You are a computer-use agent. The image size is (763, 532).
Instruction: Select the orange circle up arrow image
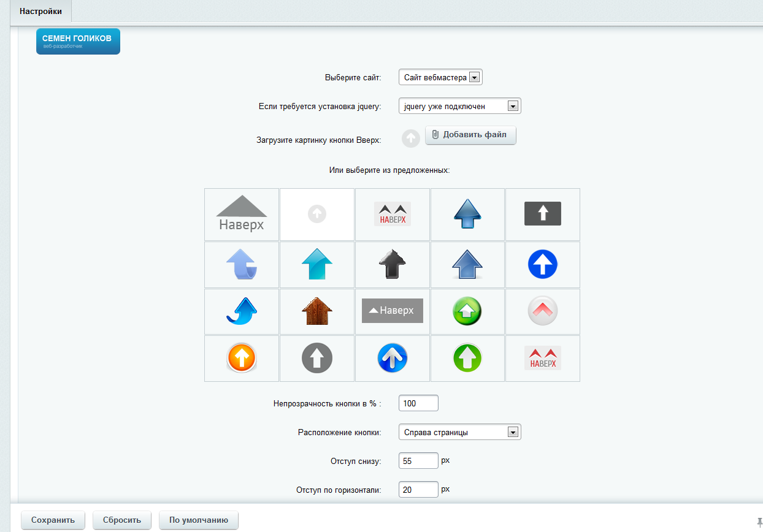tap(242, 358)
